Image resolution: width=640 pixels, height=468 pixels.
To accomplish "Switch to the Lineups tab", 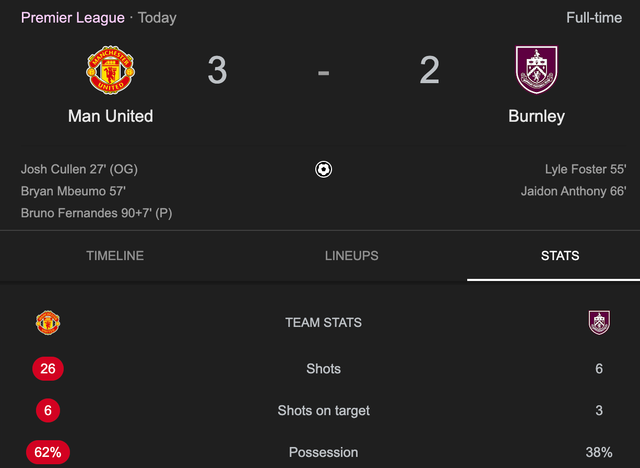I will click(351, 255).
